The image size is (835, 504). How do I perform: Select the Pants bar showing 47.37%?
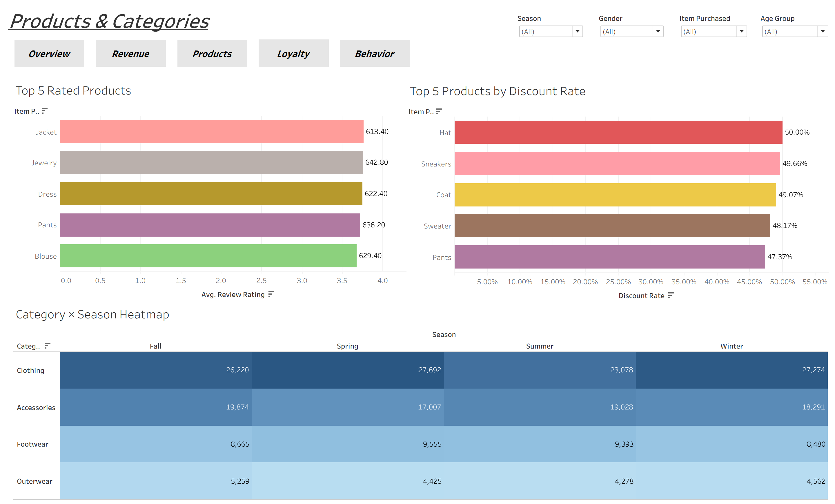click(610, 257)
